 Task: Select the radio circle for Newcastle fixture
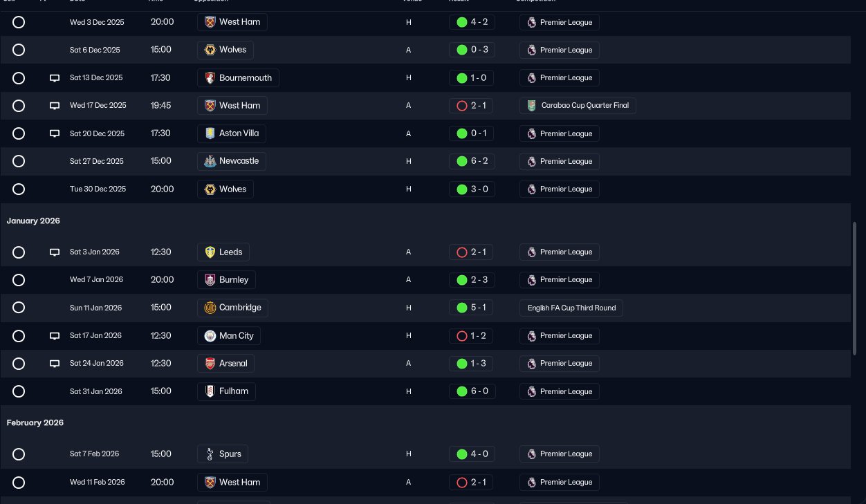point(19,161)
